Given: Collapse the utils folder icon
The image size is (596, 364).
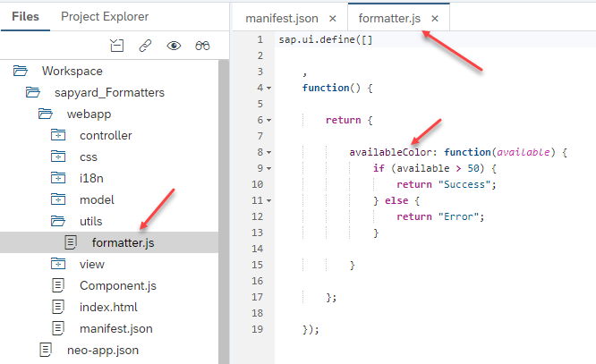Looking at the screenshot, I should coord(58,221).
